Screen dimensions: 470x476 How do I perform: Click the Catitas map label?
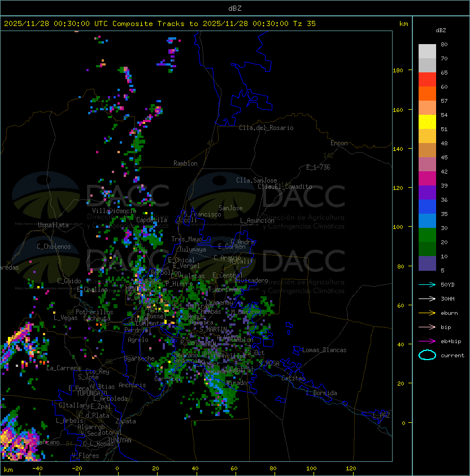[293, 378]
